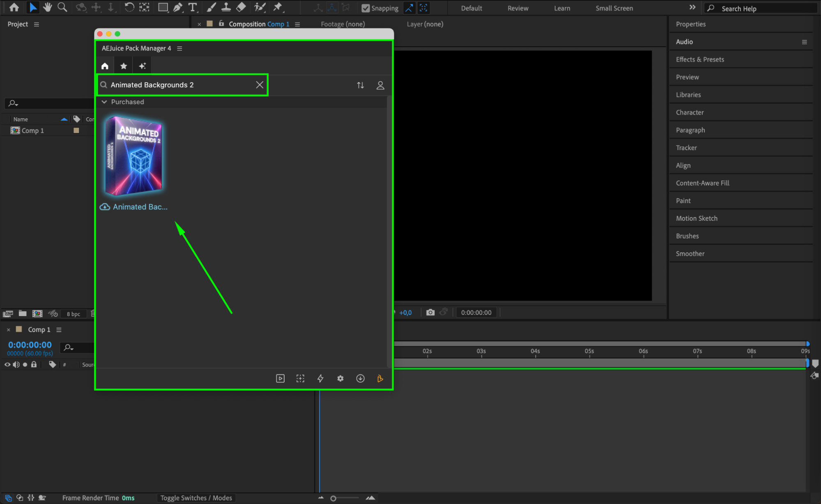Switch to the Review workspace
The height and width of the screenshot is (504, 821).
tap(517, 8)
